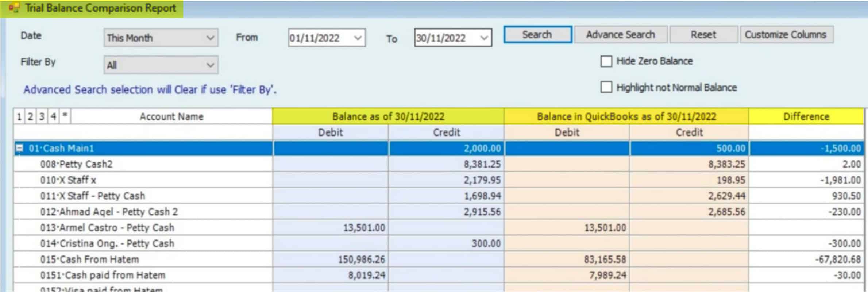The image size is (868, 292).
Task: Enable Hide Zero Balance checkbox
Action: 606,61
